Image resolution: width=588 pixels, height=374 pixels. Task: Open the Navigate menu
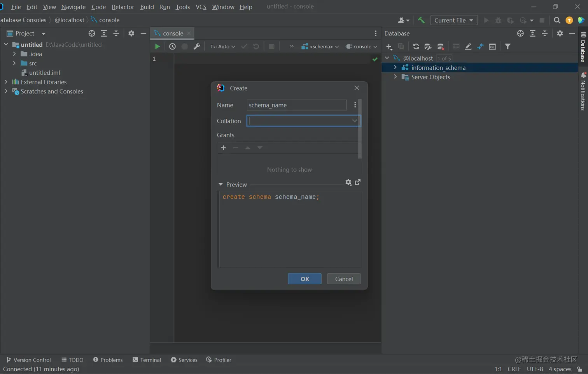pos(73,7)
